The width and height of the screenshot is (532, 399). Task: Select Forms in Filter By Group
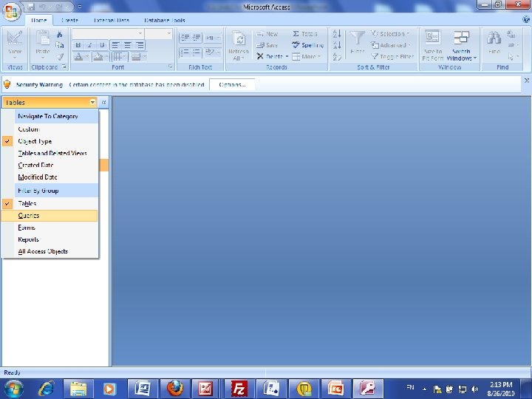tap(50, 228)
